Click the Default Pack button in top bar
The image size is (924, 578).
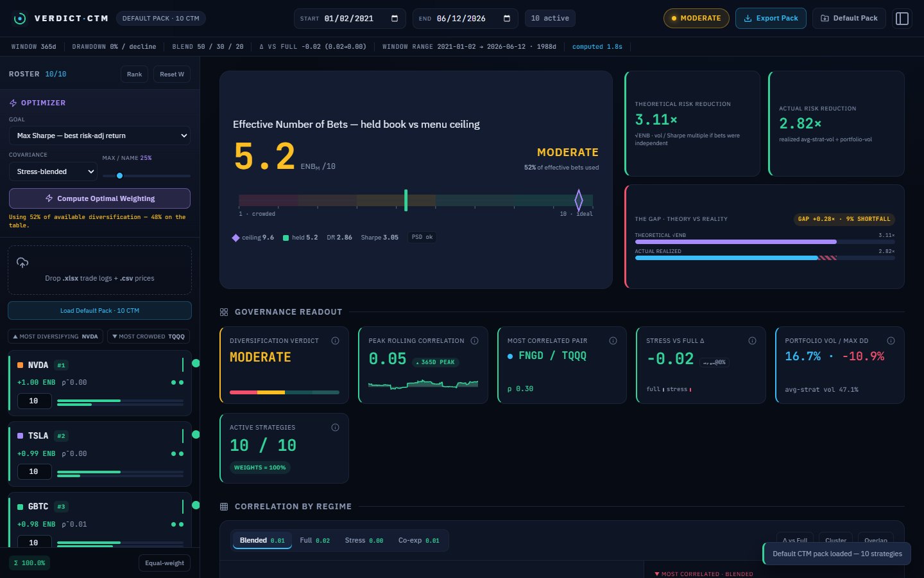[849, 19]
